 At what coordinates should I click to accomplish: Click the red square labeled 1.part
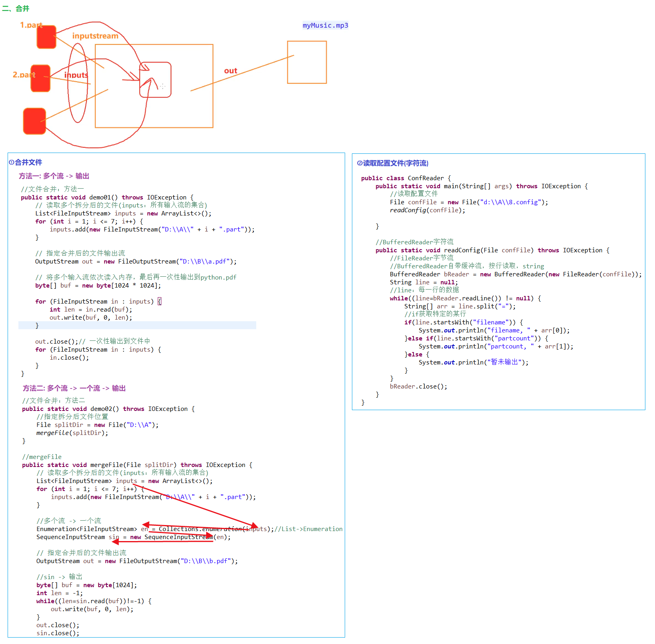pos(46,37)
